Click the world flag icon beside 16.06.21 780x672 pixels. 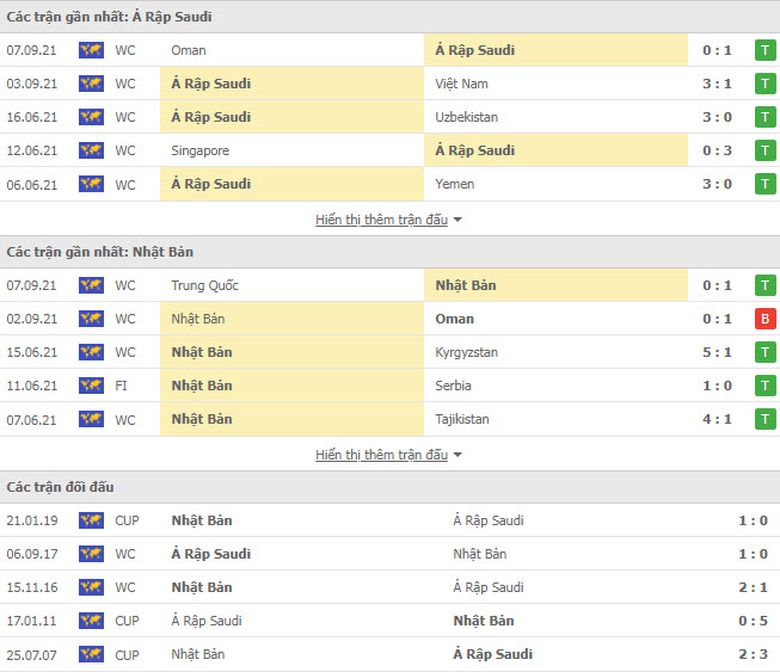[91, 117]
